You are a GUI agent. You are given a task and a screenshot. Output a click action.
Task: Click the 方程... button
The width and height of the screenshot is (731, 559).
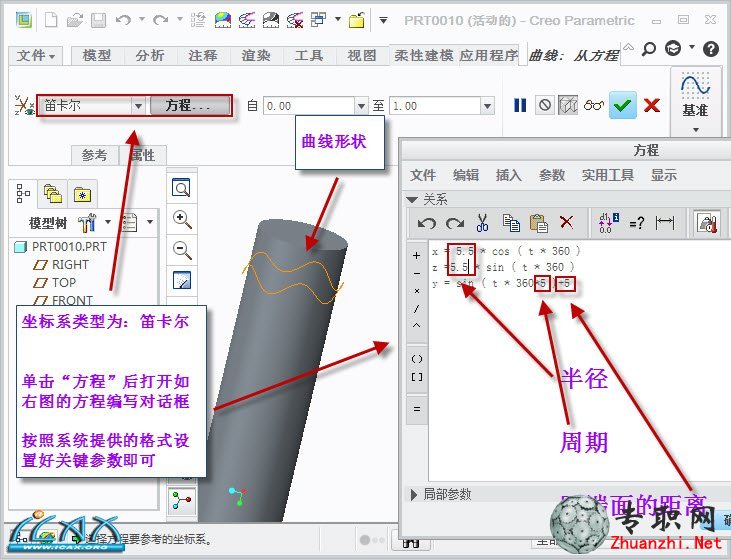189,106
